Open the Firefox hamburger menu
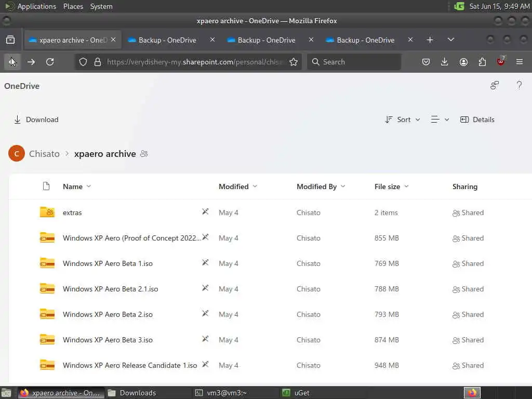Screen dimensions: 532x399 pyautogui.click(x=520, y=62)
